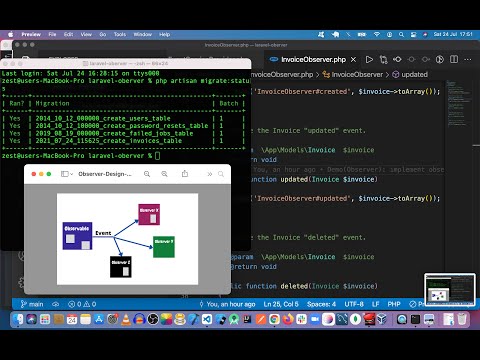This screenshot has width=480, height=360.
Task: Split the VS Code editor to the right
Action: click(454, 59)
